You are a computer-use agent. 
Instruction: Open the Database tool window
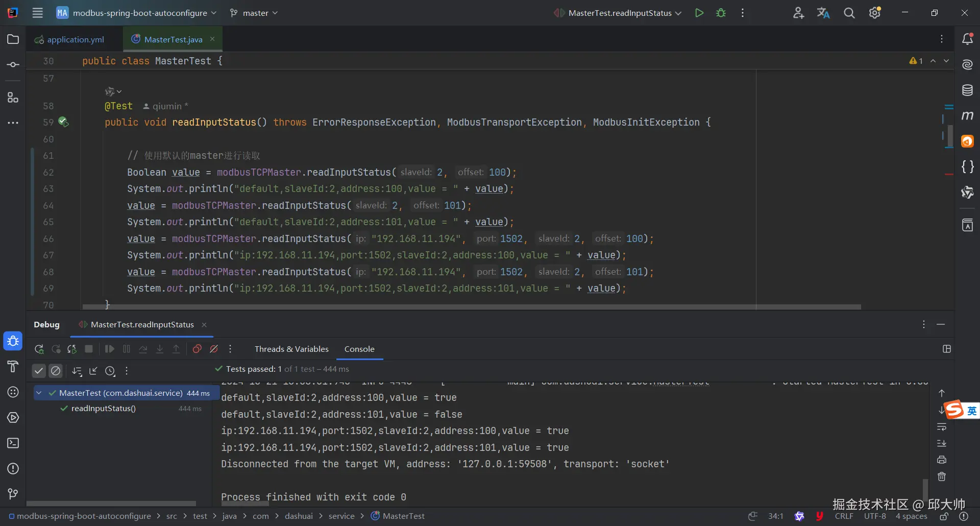[967, 90]
